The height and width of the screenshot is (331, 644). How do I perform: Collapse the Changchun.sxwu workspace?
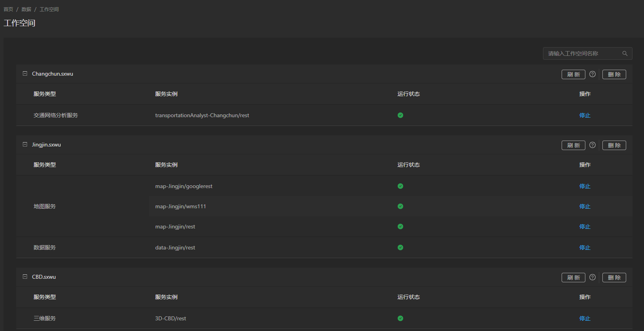pyautogui.click(x=25, y=74)
